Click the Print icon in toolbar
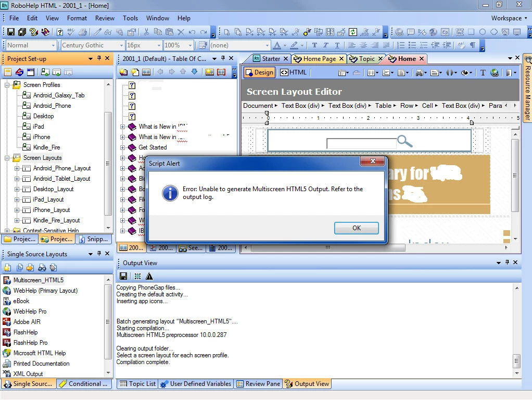This screenshot has width=532, height=400. coord(82,32)
